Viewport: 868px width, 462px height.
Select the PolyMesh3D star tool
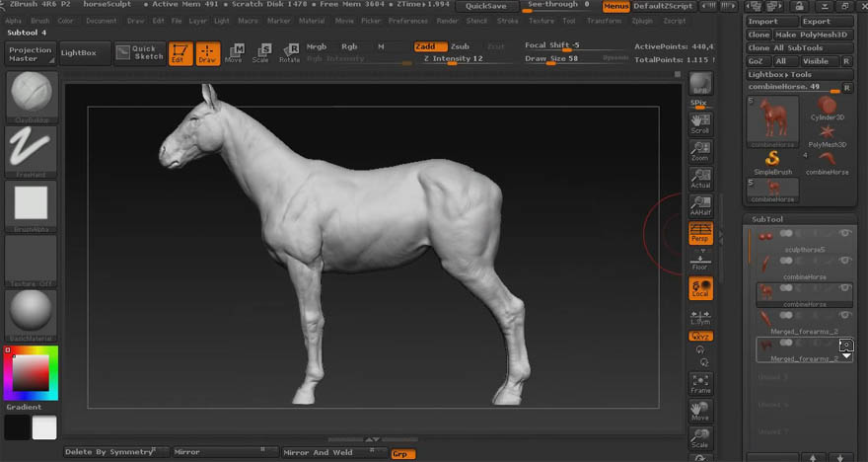pyautogui.click(x=827, y=135)
